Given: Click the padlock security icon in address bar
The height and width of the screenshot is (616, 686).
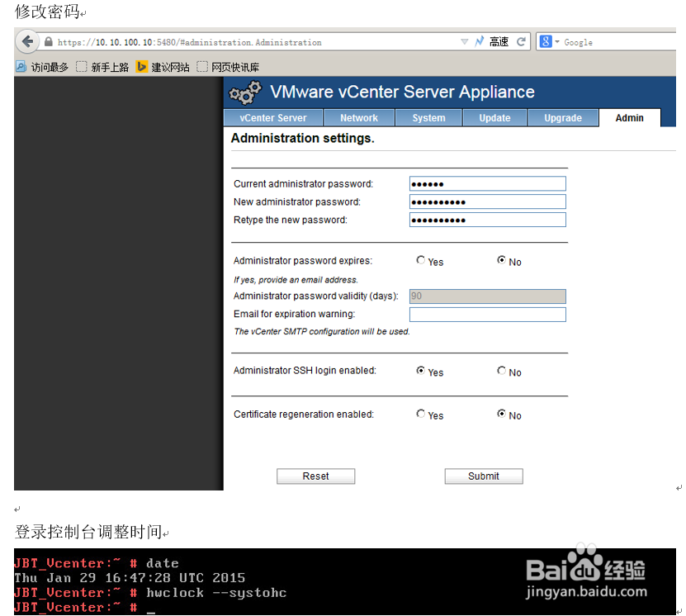Looking at the screenshot, I should (x=49, y=42).
